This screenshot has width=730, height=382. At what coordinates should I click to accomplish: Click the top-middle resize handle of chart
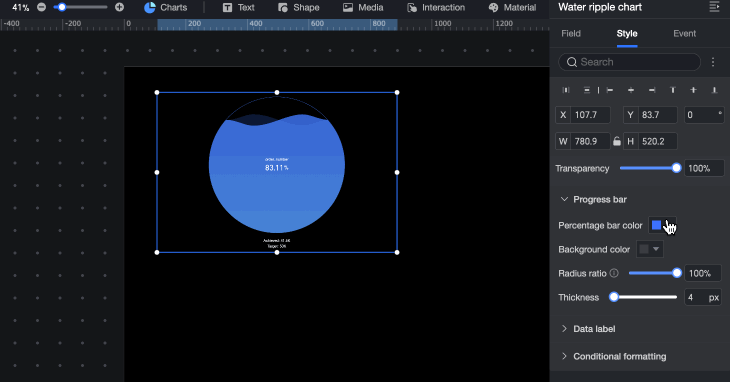click(x=277, y=93)
